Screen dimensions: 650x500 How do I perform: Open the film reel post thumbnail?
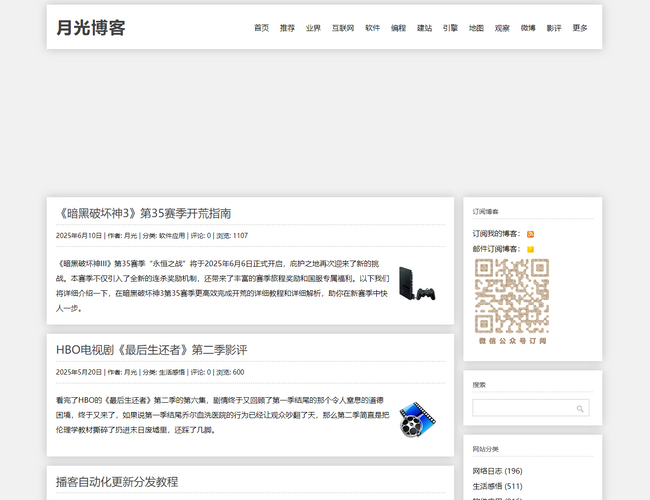[x=416, y=420]
